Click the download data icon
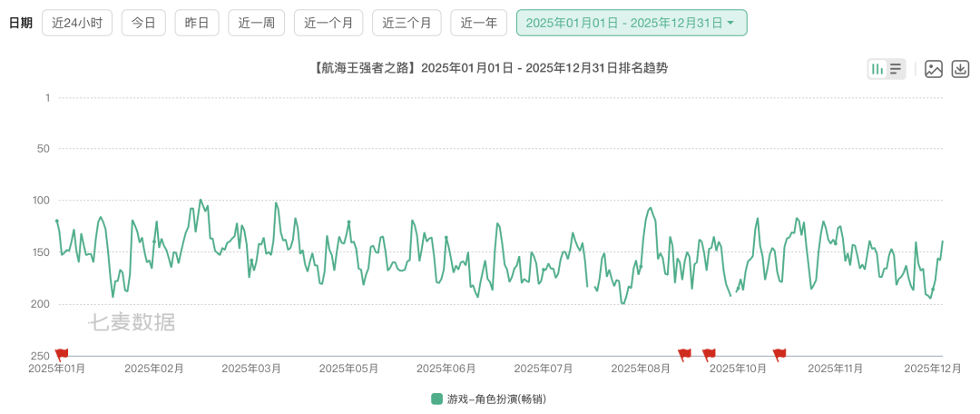 pos(960,69)
